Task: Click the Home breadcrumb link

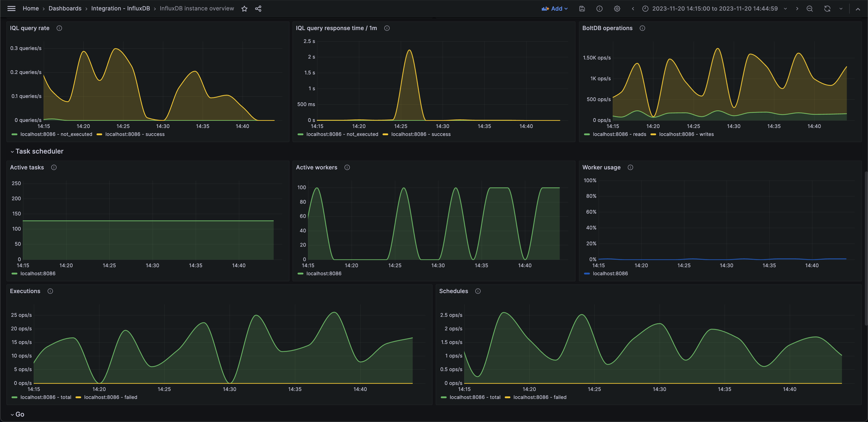Action: (31, 8)
